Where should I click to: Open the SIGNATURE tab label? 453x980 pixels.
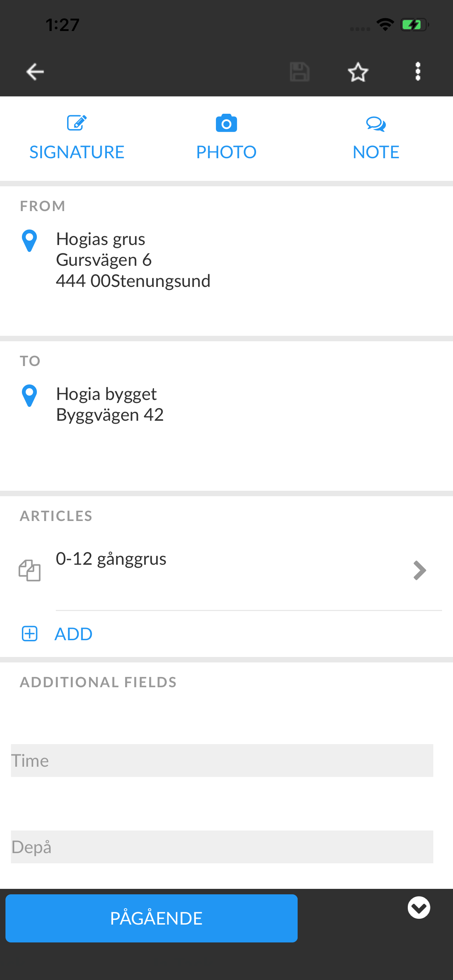coord(77,152)
